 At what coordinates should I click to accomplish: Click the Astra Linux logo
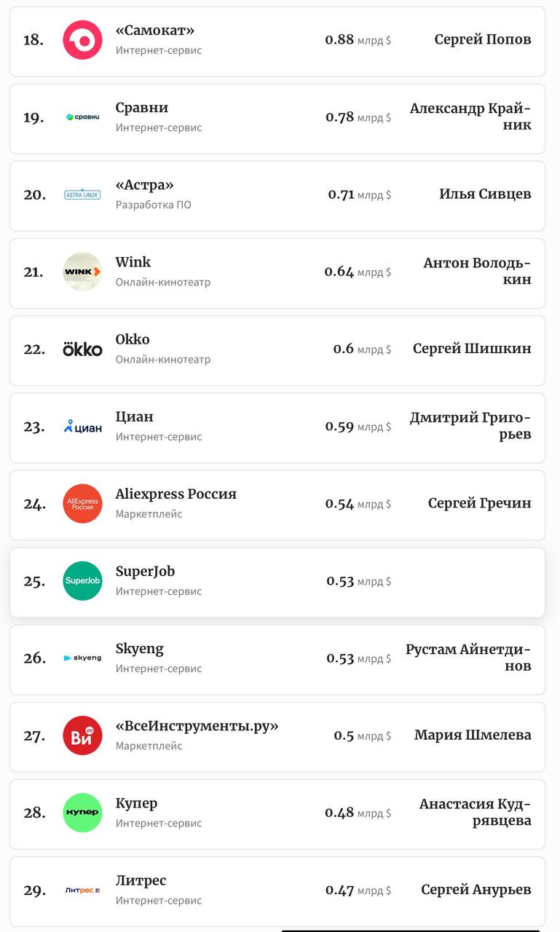tap(82, 194)
